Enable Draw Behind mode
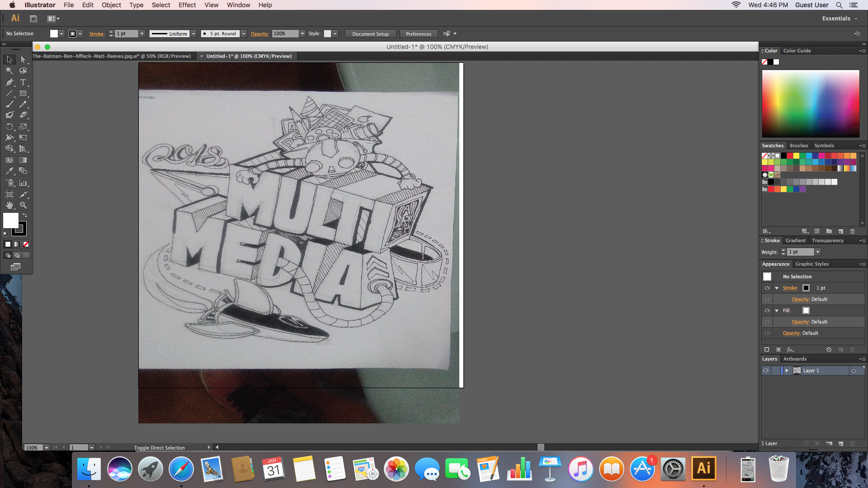Viewport: 868px width, 488px height. click(17, 255)
